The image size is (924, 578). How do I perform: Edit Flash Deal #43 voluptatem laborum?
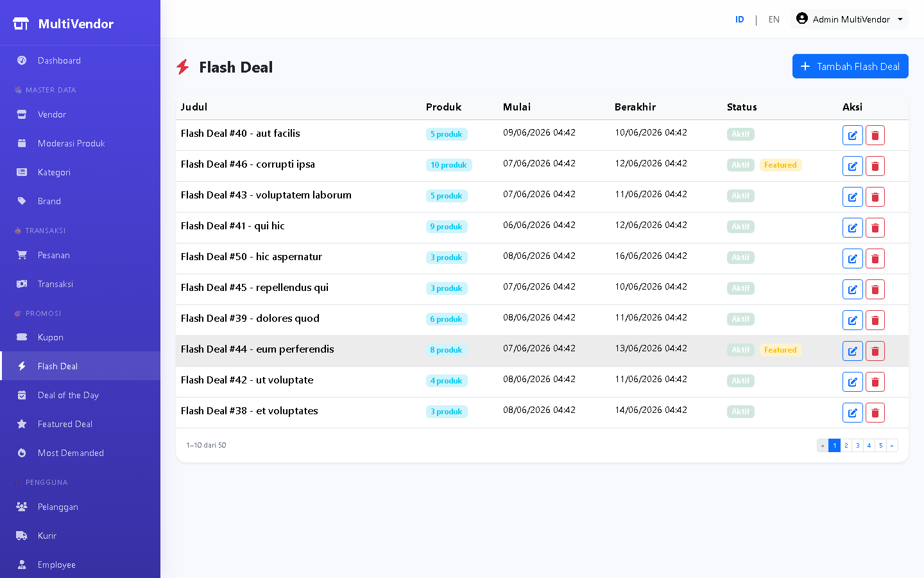coord(852,197)
